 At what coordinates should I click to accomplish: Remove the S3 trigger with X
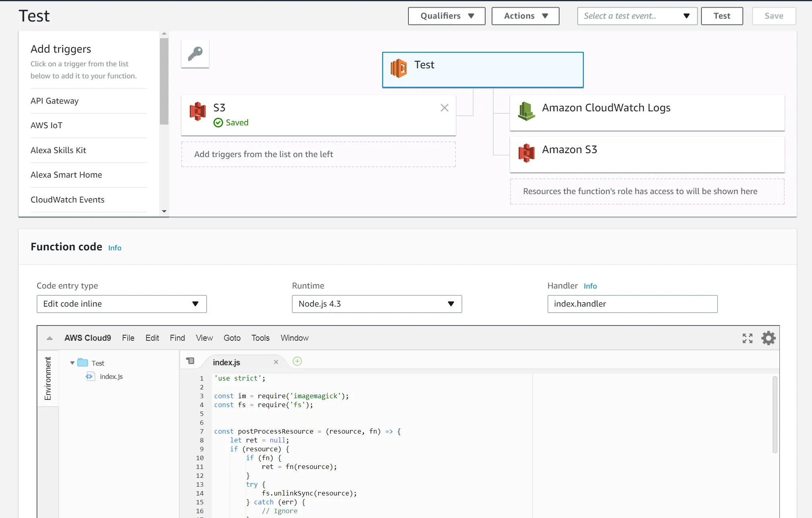444,108
